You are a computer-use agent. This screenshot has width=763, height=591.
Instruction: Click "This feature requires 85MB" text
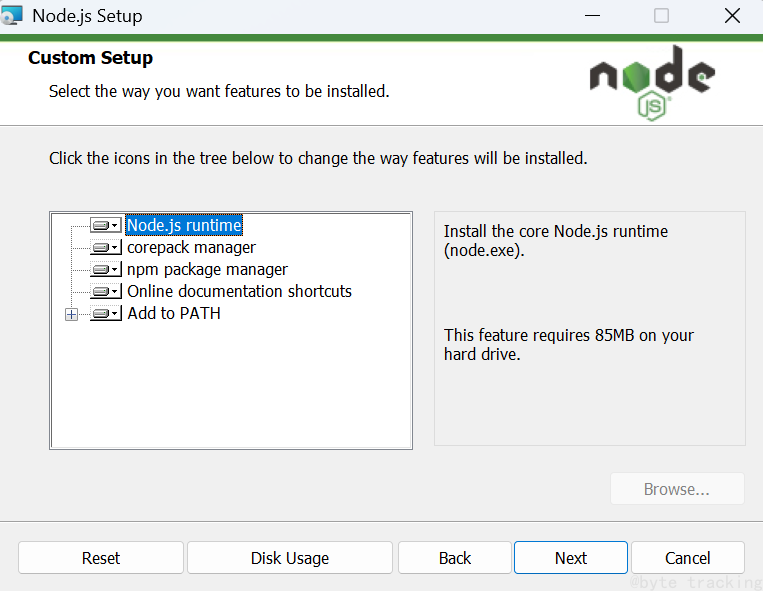[x=569, y=344]
